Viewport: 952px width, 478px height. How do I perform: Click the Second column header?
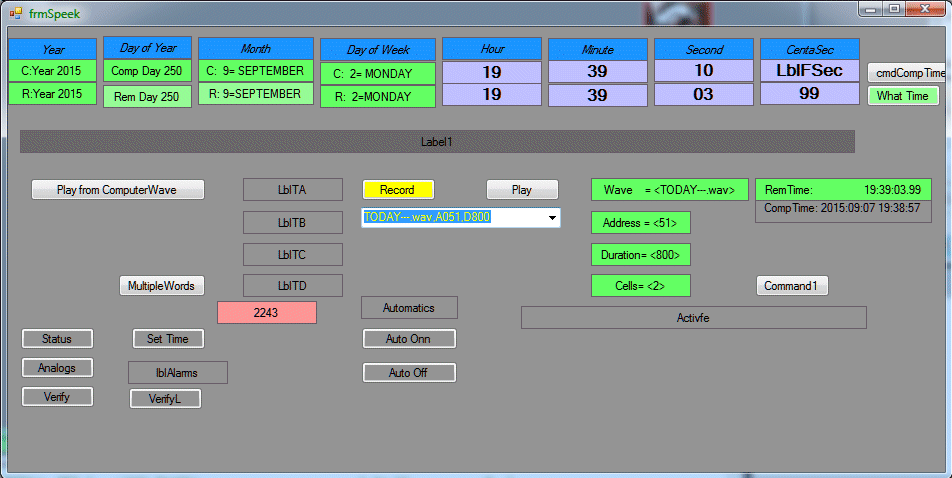click(704, 49)
